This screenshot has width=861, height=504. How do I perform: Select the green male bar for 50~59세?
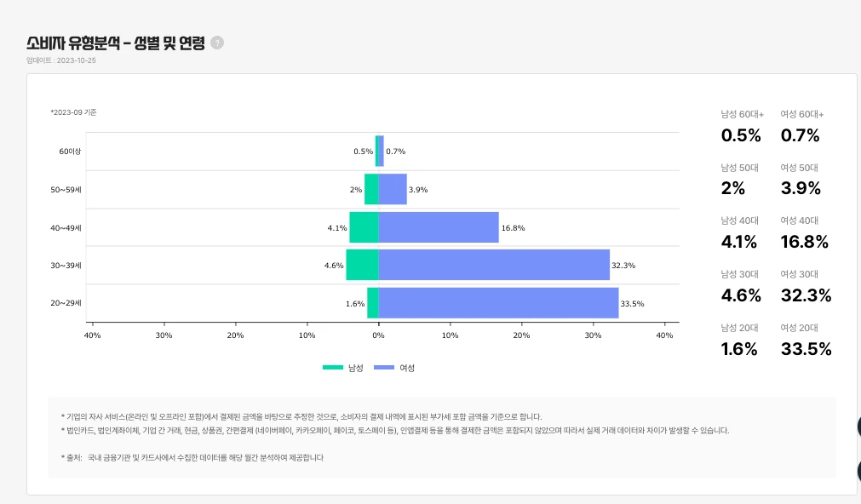point(371,189)
